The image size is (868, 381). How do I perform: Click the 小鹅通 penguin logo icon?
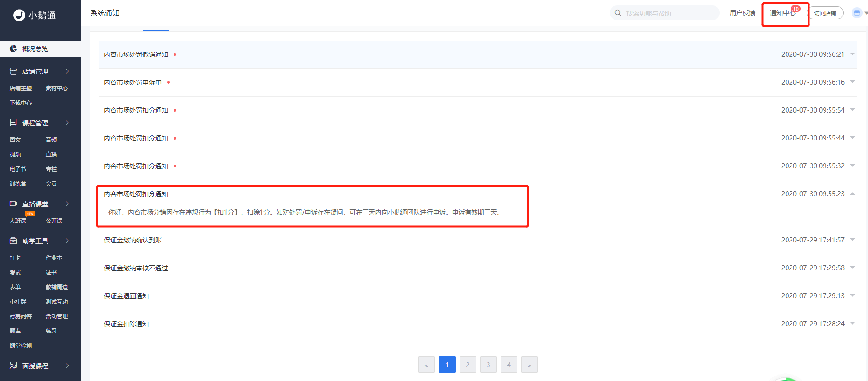pyautogui.click(x=19, y=15)
